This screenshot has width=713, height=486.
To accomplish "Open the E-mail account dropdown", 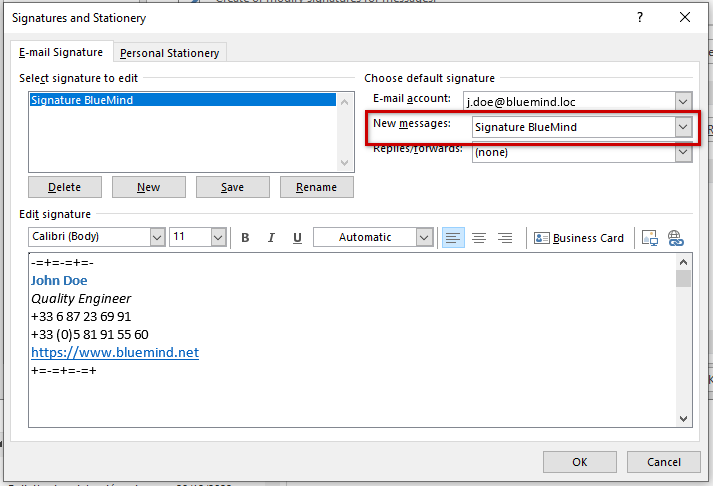I will (683, 102).
